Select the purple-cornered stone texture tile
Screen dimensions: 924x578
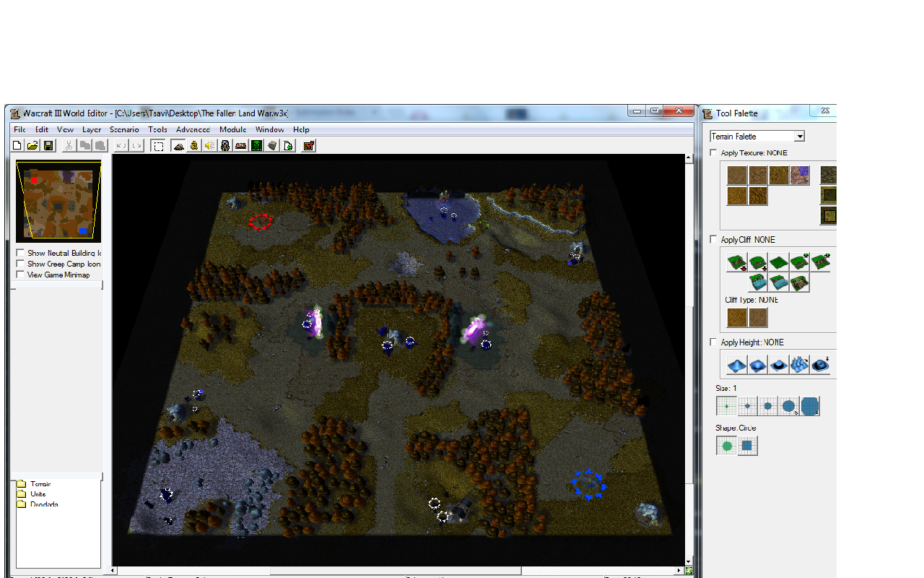[x=800, y=175]
